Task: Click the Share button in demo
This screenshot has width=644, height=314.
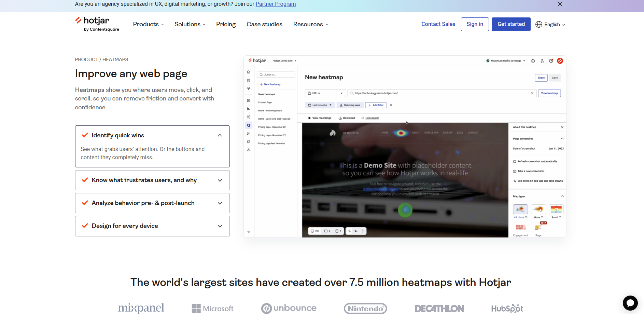Action: tap(541, 78)
